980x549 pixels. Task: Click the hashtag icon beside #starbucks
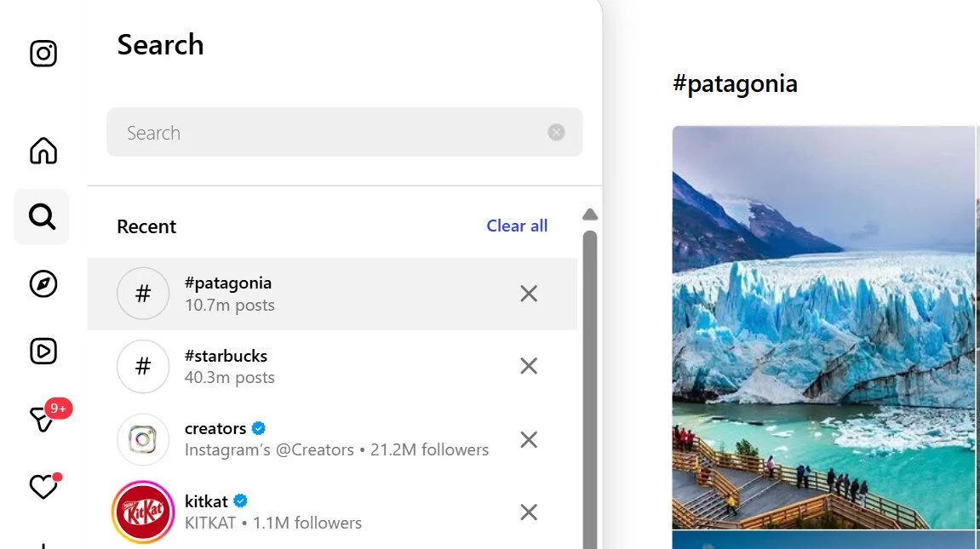click(x=142, y=367)
